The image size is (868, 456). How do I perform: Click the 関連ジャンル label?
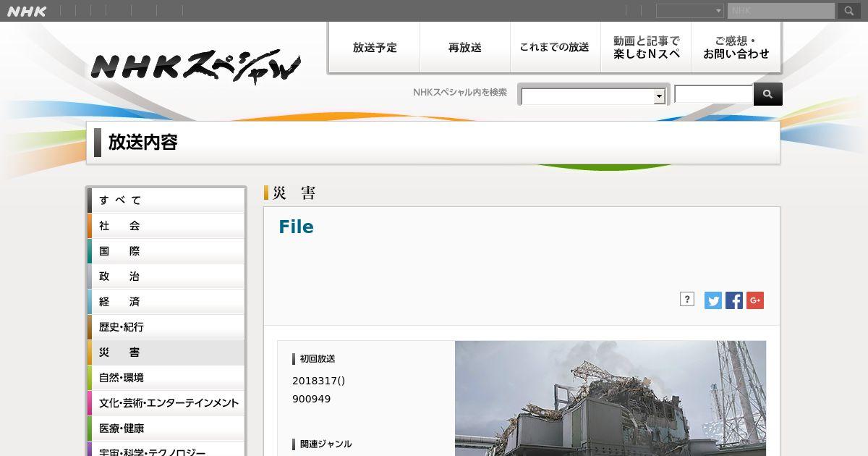325,444
